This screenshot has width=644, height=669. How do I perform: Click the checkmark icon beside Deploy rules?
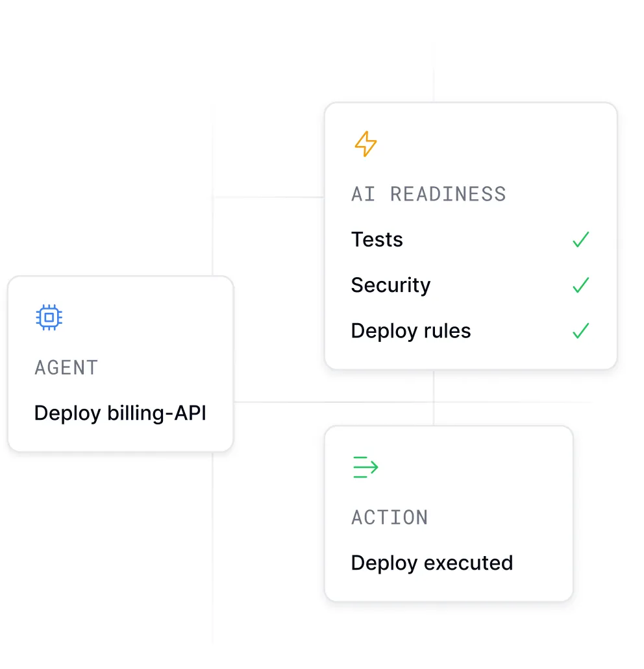pyautogui.click(x=581, y=331)
